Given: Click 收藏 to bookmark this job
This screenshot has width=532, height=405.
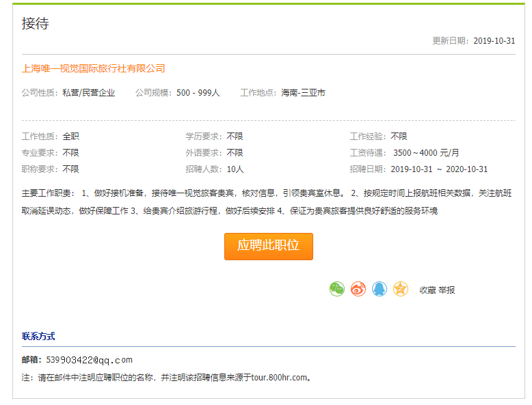Looking at the screenshot, I should [x=427, y=290].
